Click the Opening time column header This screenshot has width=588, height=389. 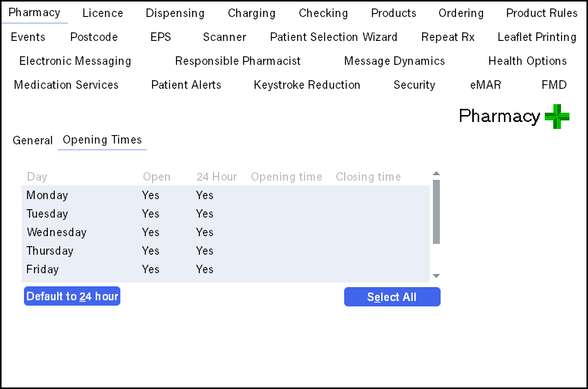point(286,177)
